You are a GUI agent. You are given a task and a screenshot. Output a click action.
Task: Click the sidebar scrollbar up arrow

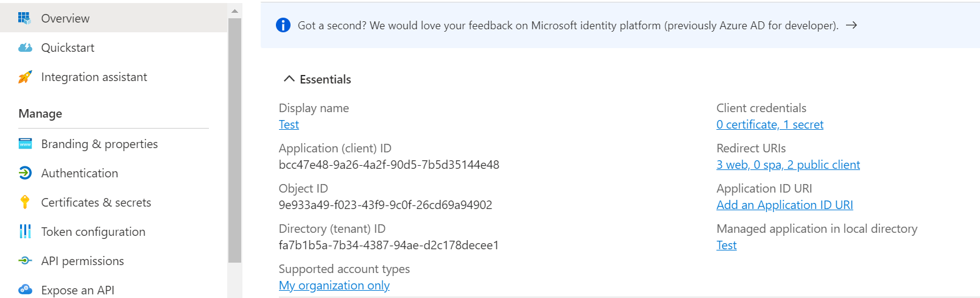pyautogui.click(x=234, y=11)
